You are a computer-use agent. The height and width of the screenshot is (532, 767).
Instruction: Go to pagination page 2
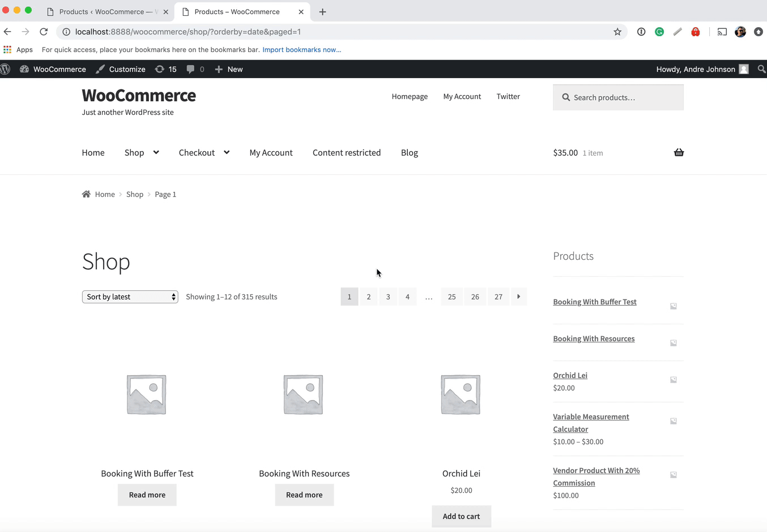(x=369, y=297)
